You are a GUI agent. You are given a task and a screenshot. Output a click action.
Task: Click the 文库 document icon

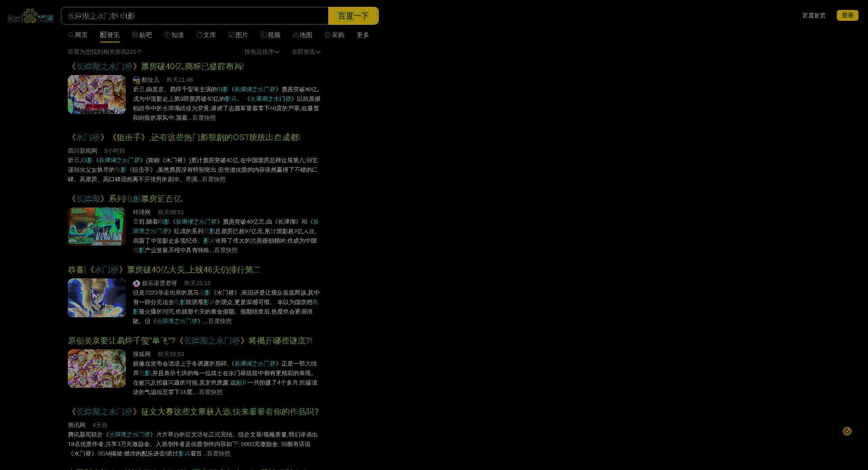tap(199, 35)
